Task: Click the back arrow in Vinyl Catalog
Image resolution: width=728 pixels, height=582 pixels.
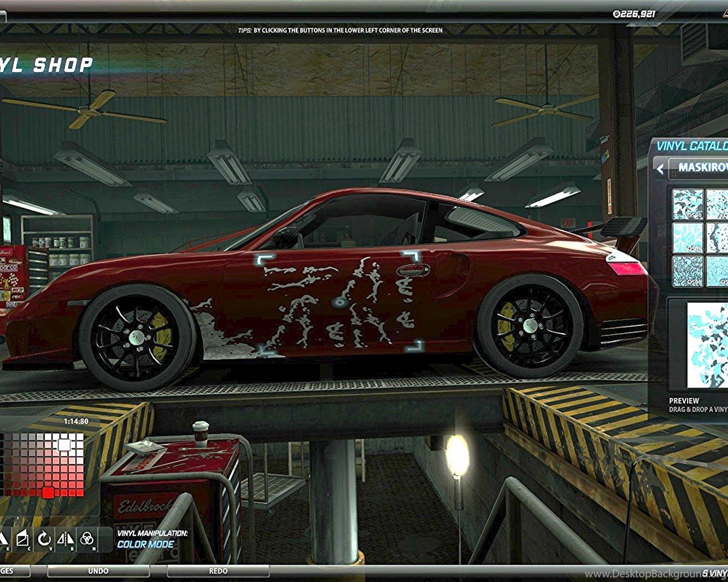Action: (x=660, y=169)
